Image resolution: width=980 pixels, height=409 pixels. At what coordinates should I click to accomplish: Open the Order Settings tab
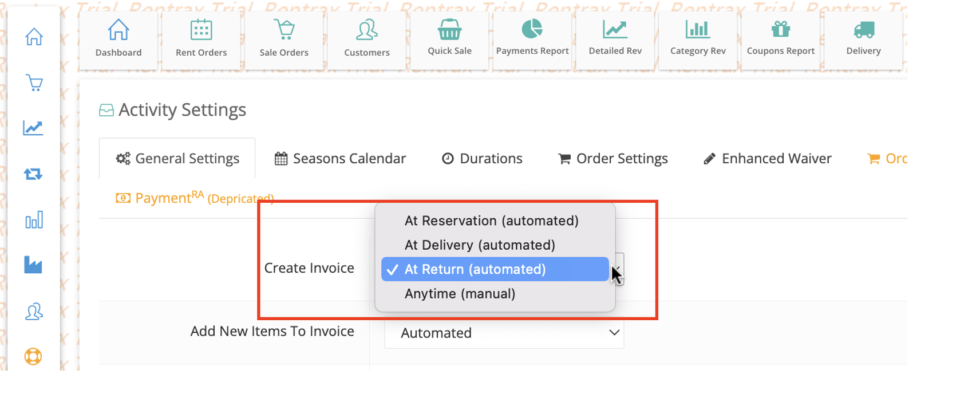613,158
